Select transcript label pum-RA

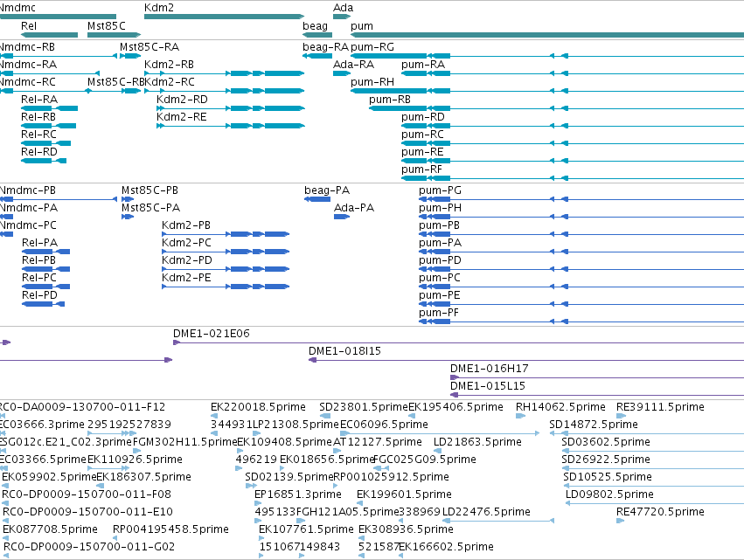pyautogui.click(x=423, y=65)
